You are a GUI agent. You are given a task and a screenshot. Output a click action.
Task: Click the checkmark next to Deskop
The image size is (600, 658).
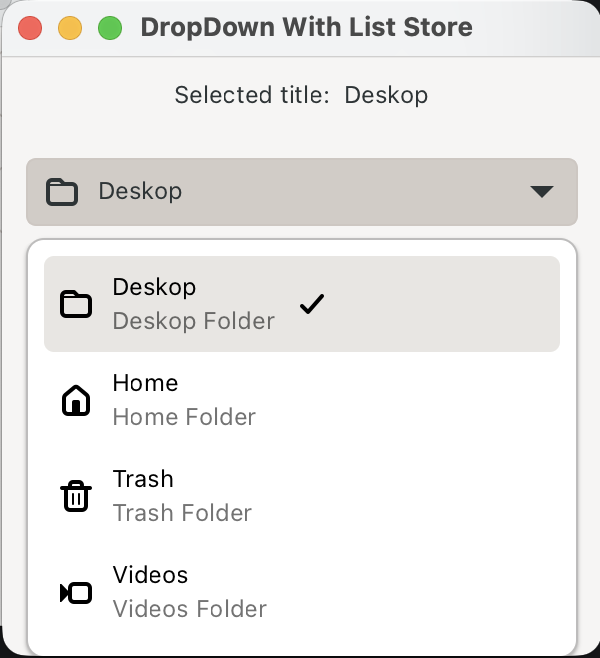tap(312, 304)
